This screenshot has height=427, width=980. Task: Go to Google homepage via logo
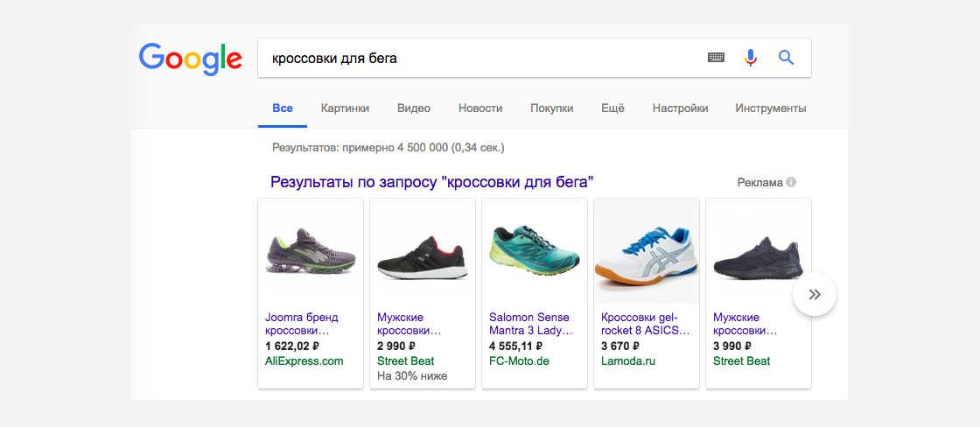[190, 59]
